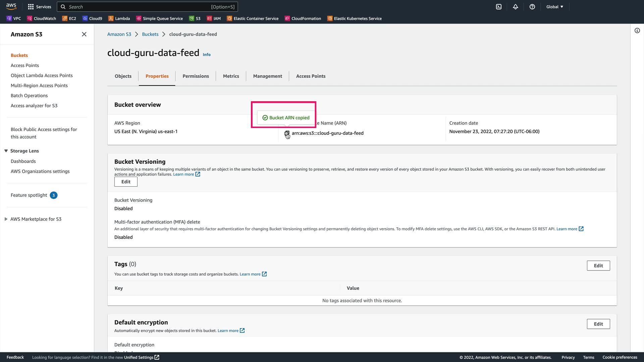
Task: Click the info panel icon at right edge
Action: [x=637, y=31]
